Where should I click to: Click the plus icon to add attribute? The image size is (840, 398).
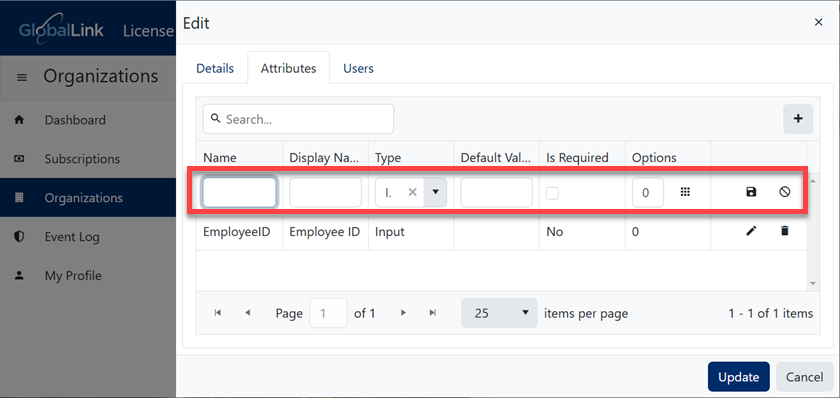(x=798, y=119)
